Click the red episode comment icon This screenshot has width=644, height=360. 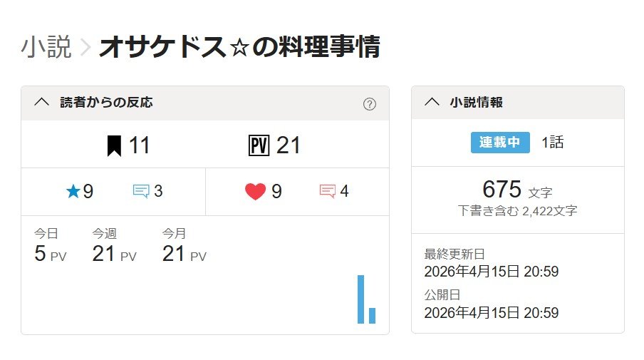click(x=328, y=191)
